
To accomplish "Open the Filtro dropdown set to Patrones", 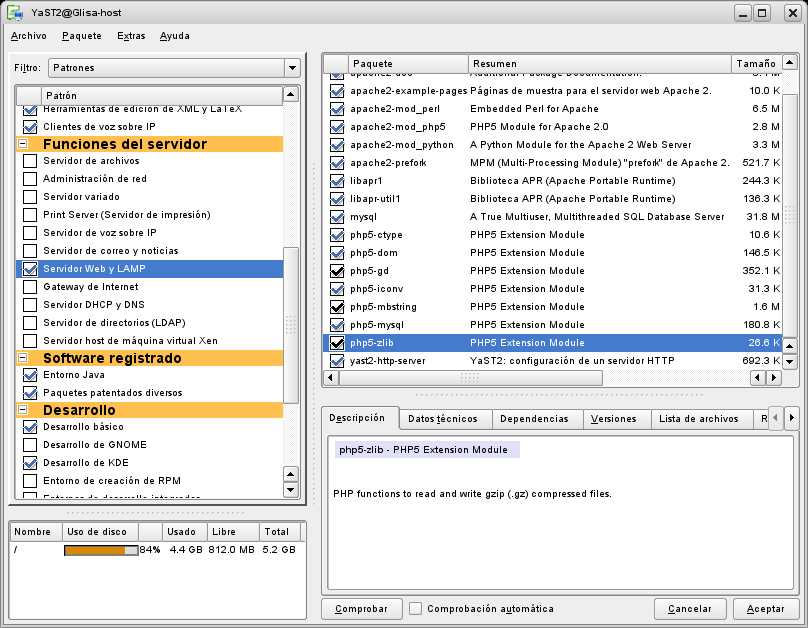I will [x=173, y=68].
